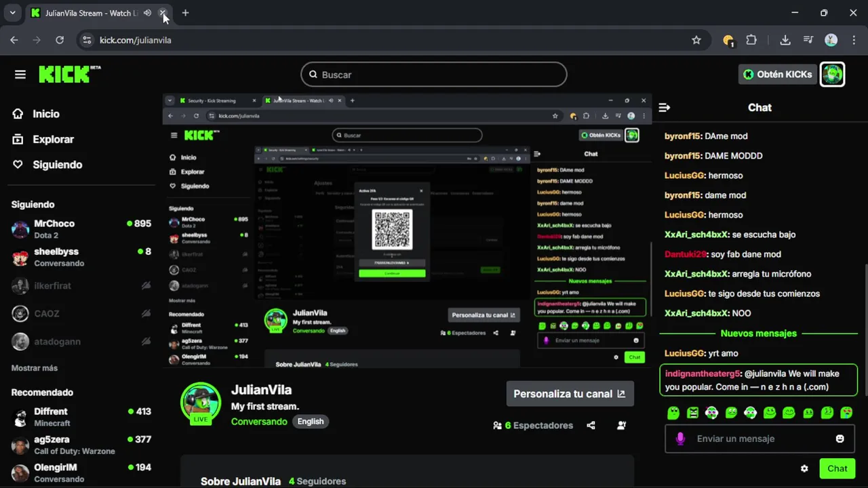
Task: Click browser forward arrow
Action: (37, 40)
